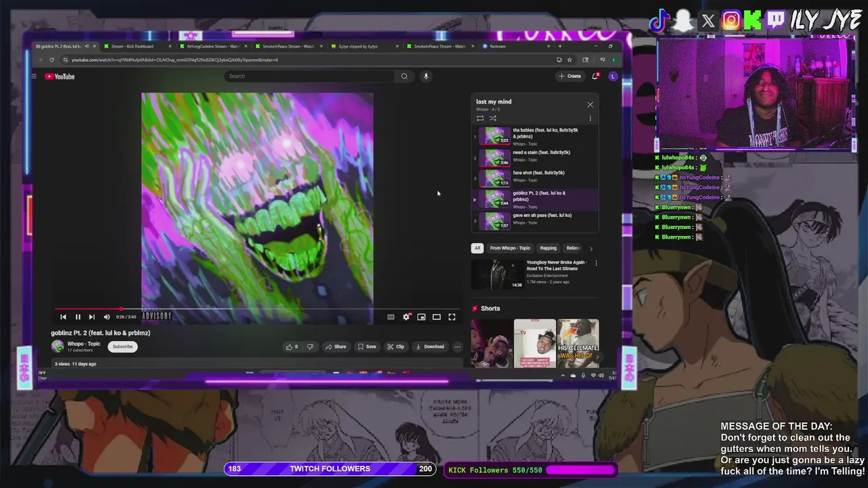Image resolution: width=868 pixels, height=488 pixels.
Task: Mute the video volume speaker
Action: (x=106, y=317)
